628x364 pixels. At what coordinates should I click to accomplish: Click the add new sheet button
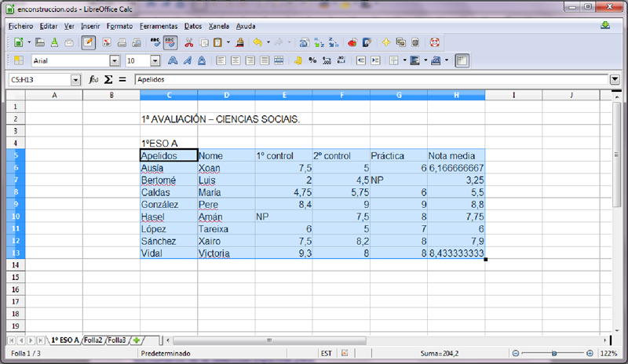(137, 340)
